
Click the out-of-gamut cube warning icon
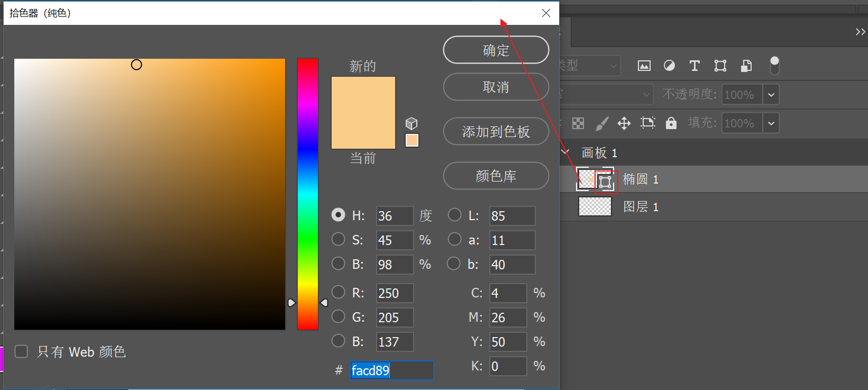[x=412, y=123]
